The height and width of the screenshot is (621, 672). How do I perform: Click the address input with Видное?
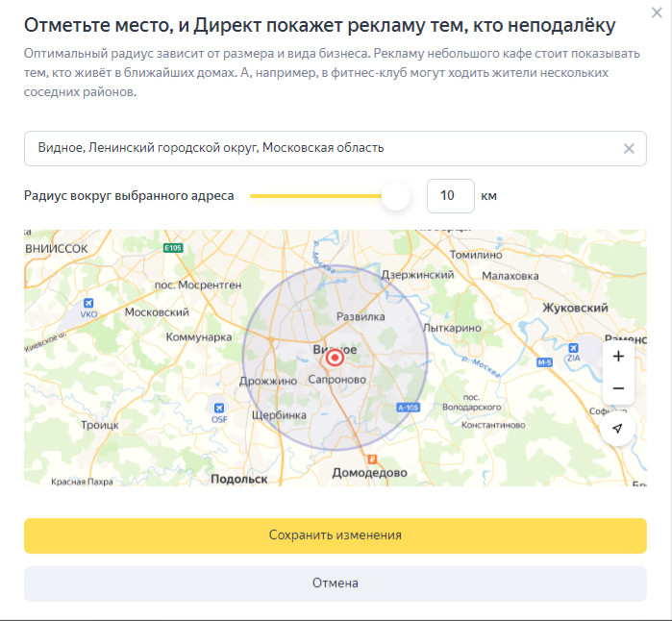(x=336, y=148)
